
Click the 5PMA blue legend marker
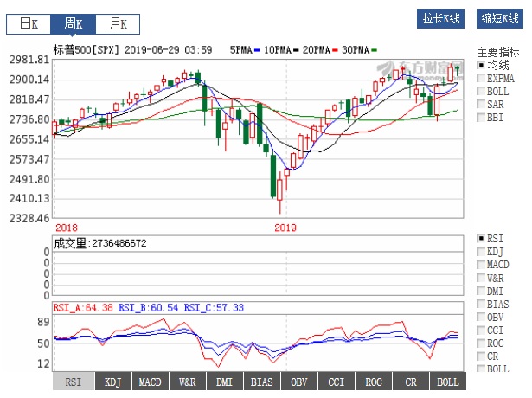pos(259,50)
